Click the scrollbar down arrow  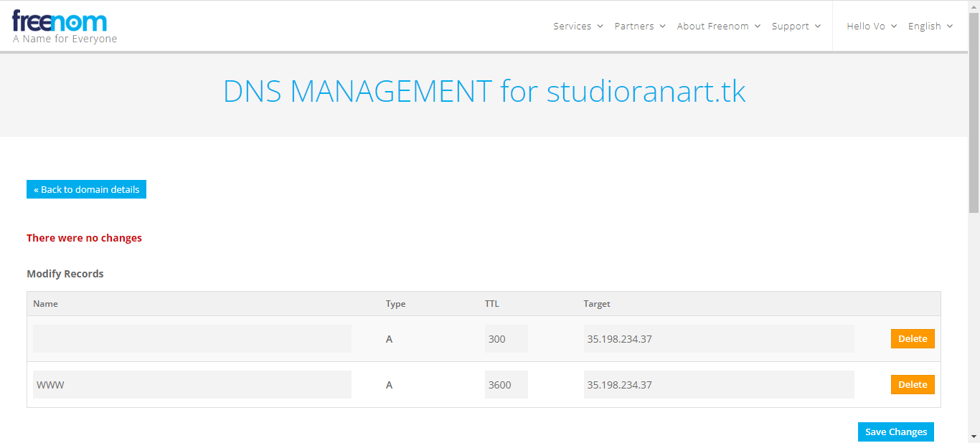pos(974,437)
